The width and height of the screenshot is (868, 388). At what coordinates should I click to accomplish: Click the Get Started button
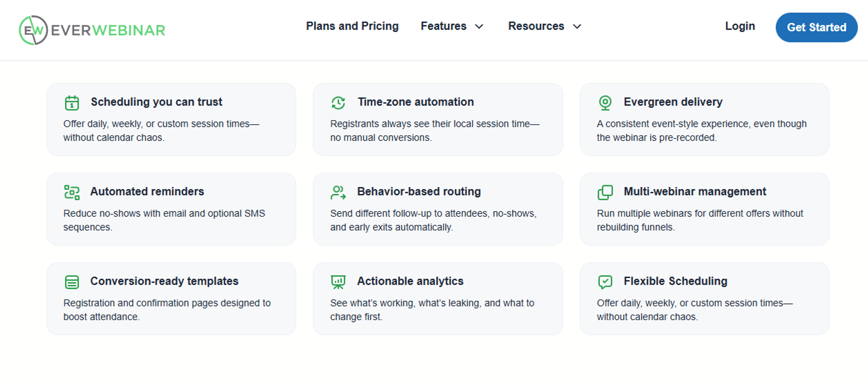[x=816, y=28]
